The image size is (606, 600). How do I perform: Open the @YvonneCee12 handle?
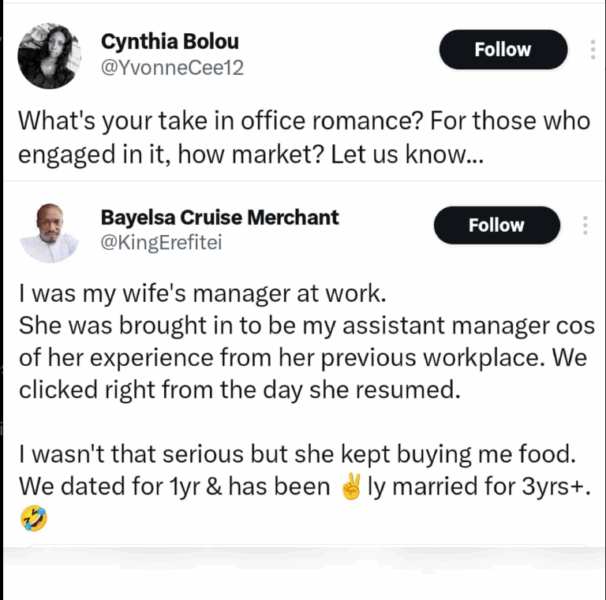173,68
